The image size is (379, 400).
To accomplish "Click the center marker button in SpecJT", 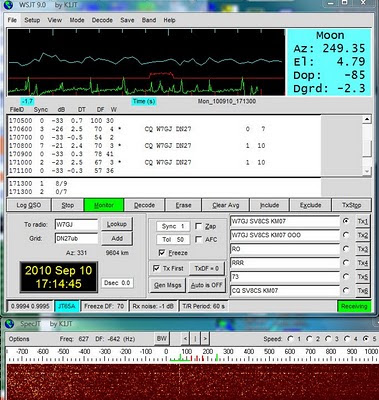I will pyautogui.click(x=195, y=339).
